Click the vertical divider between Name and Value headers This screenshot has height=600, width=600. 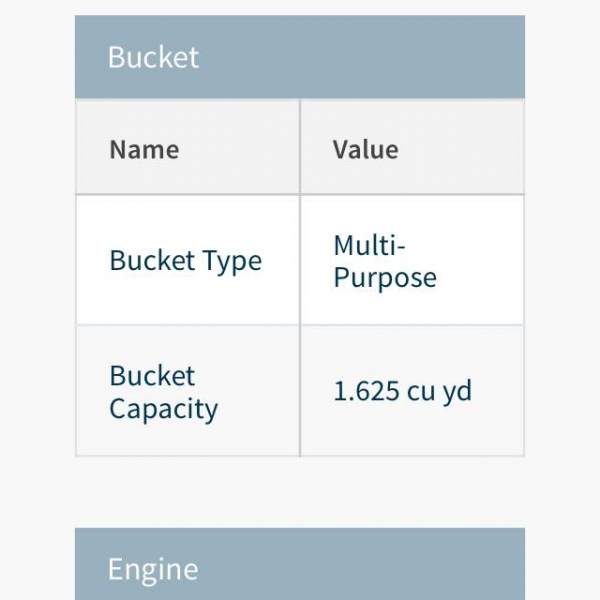coord(300,147)
